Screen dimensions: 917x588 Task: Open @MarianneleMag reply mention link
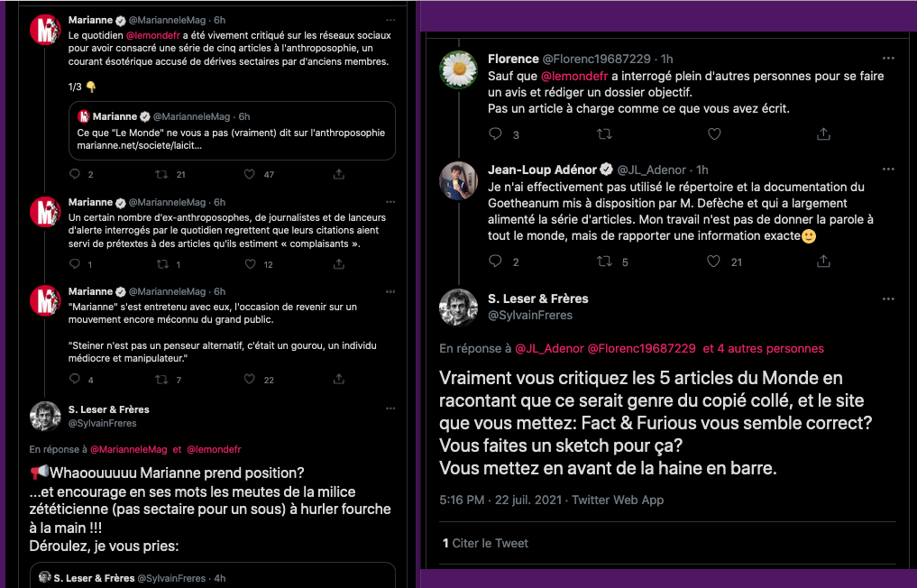click(129, 449)
